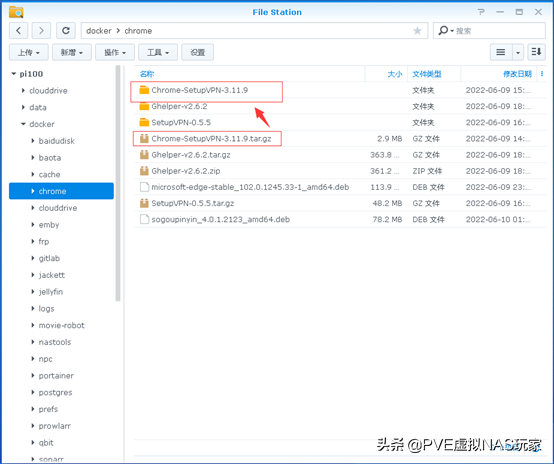Select the npc folder in tree
Viewport: 554px width, 464px height.
(45, 359)
